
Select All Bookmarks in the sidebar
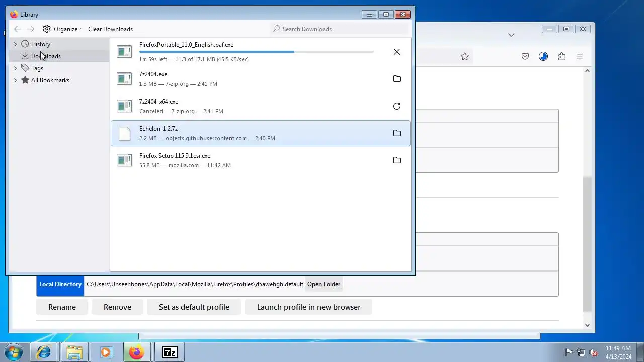pos(50,80)
